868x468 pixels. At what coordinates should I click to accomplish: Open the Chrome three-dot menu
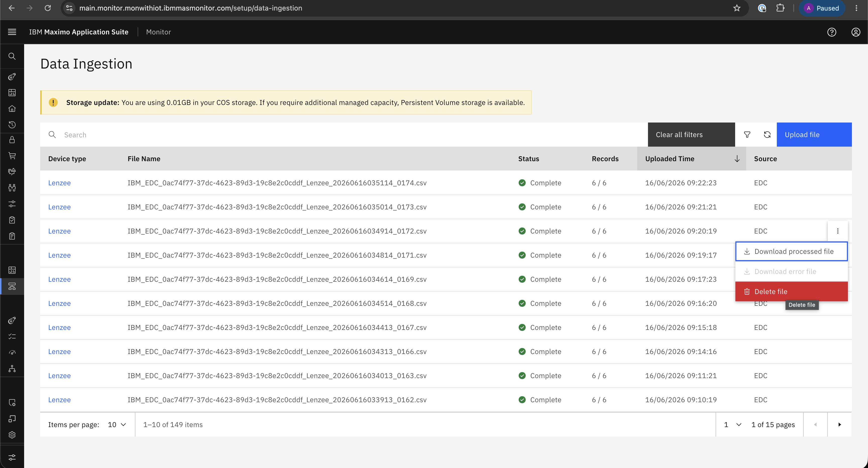coord(856,8)
